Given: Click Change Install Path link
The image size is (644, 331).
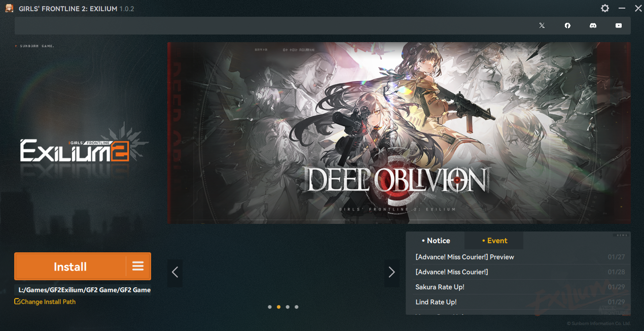Looking at the screenshot, I should (x=48, y=302).
